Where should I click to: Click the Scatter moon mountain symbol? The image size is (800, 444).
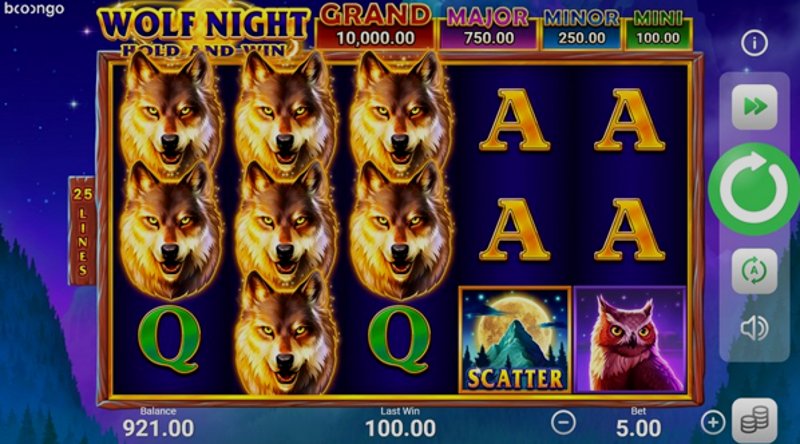click(x=515, y=339)
